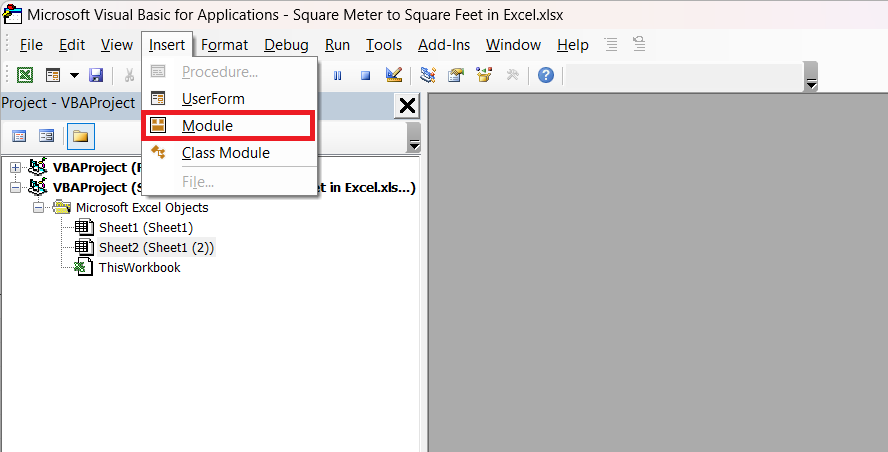Click the second VBAProject root icon

tap(38, 187)
